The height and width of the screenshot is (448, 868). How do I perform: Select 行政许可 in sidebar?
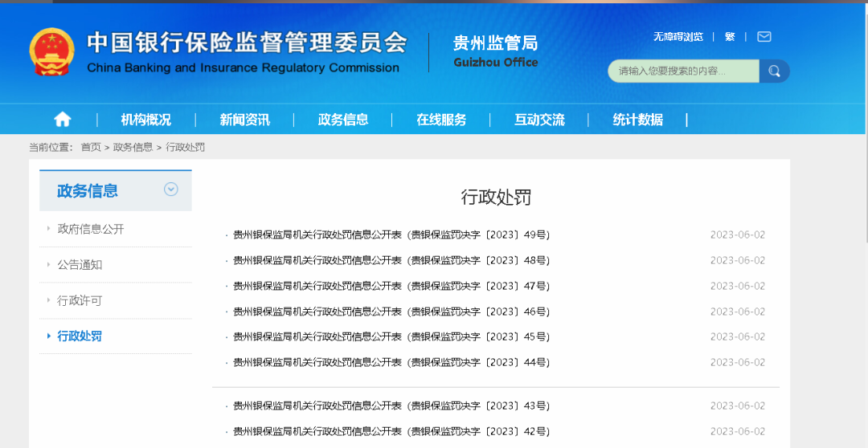80,300
